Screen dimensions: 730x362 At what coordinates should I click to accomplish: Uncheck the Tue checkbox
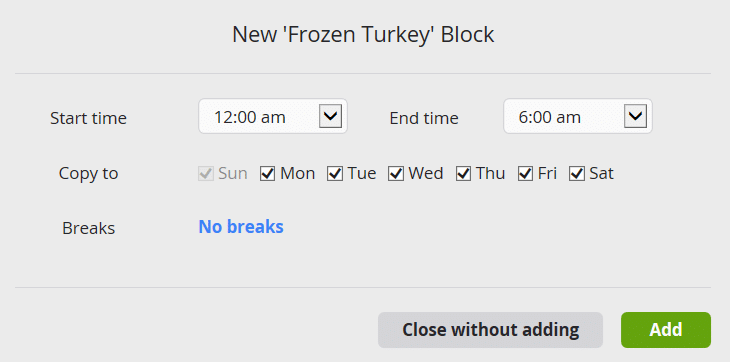335,174
